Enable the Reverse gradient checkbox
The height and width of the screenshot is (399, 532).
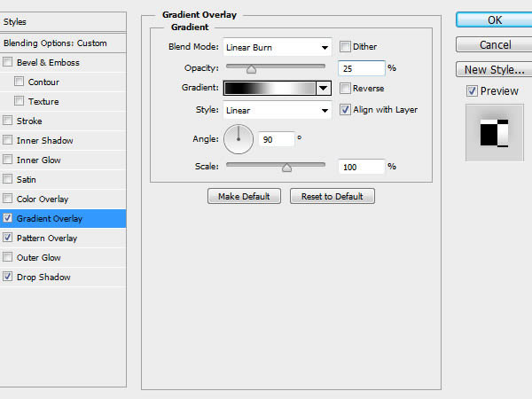[345, 88]
